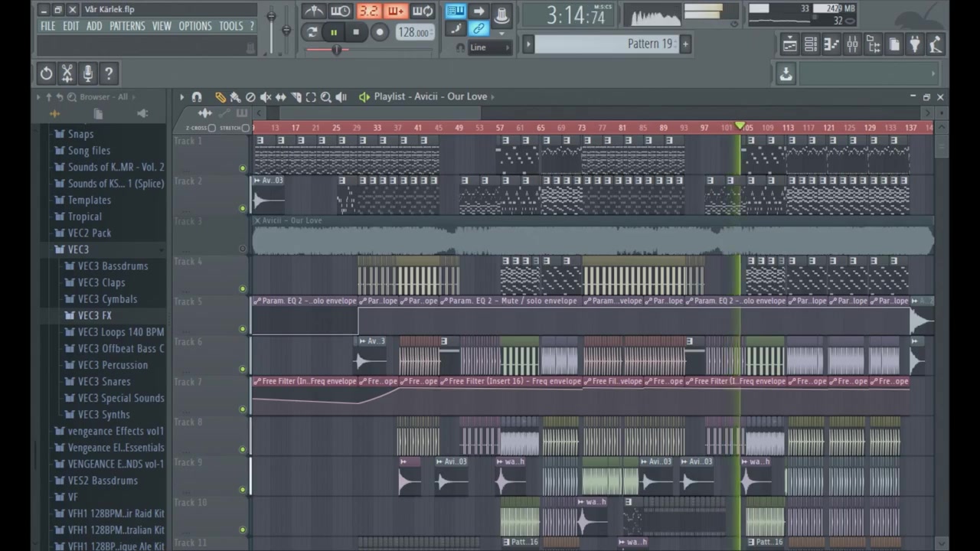980x551 pixels.
Task: Open the EDIT menu
Action: [x=71, y=26]
